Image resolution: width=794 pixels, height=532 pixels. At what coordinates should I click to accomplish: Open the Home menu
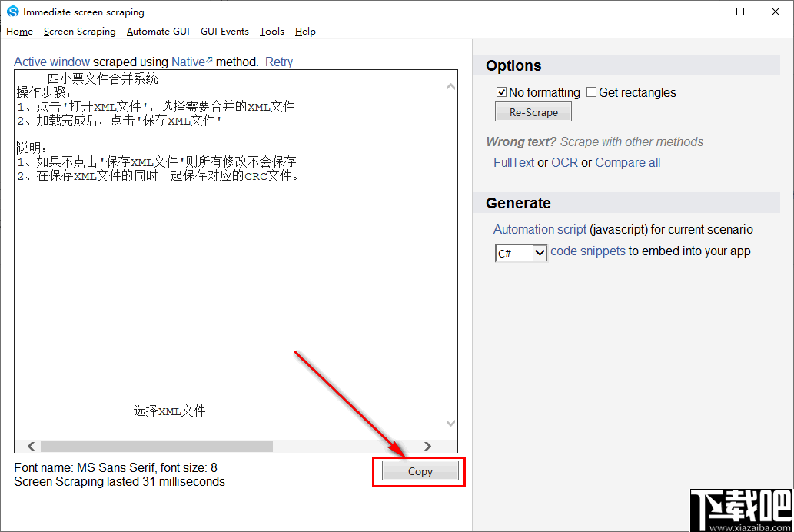tap(19, 32)
